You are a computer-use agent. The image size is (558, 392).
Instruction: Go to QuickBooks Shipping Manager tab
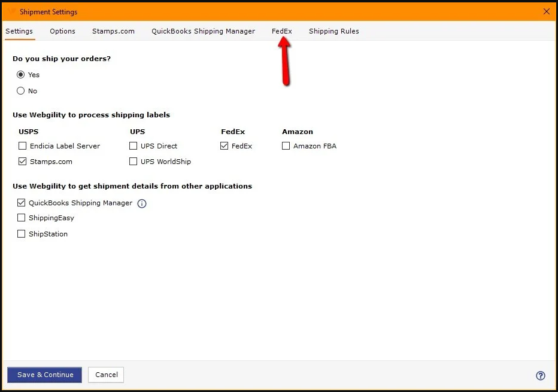203,31
